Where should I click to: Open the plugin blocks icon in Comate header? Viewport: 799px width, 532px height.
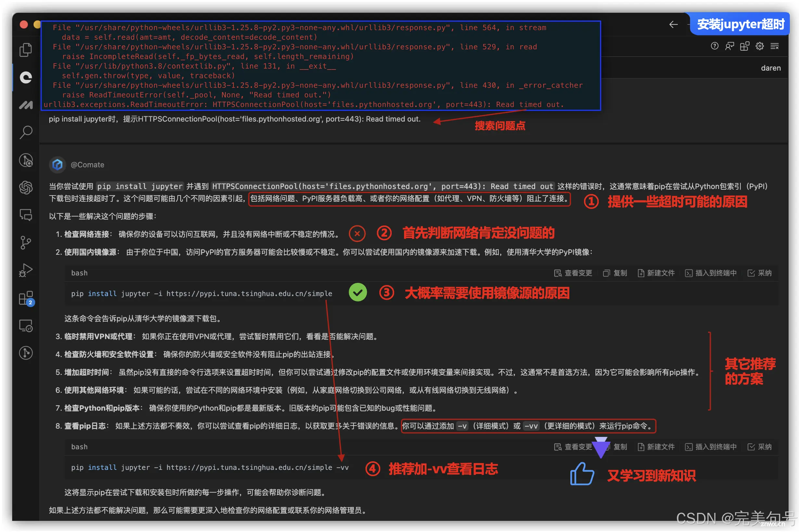pyautogui.click(x=744, y=46)
